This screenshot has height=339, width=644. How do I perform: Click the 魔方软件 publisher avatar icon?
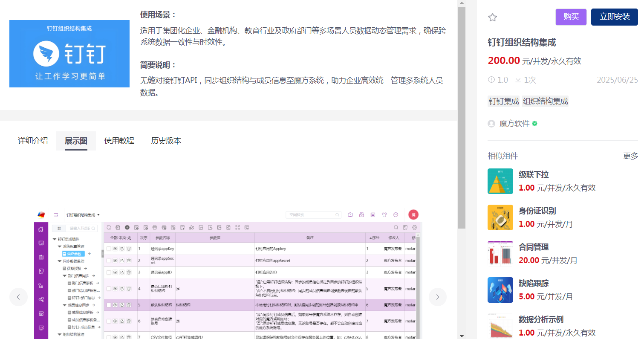coord(491,124)
